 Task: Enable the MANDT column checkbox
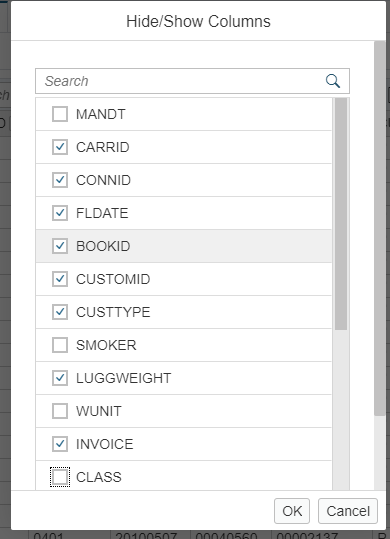click(60, 114)
